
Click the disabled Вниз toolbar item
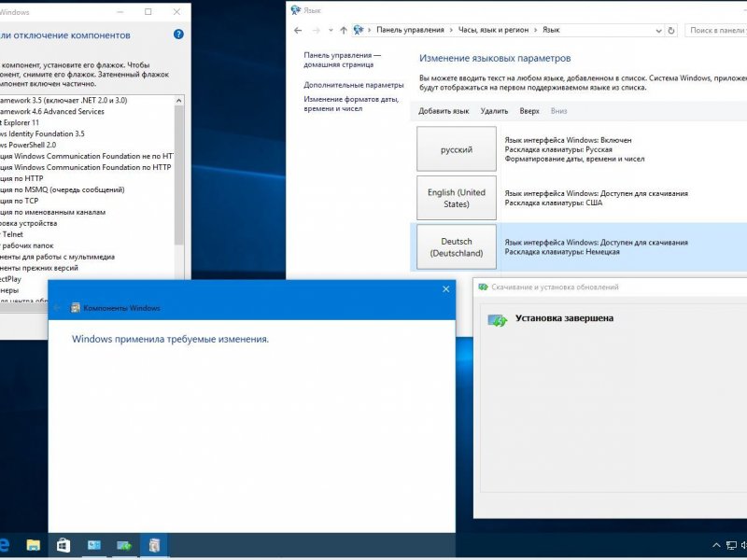(558, 111)
